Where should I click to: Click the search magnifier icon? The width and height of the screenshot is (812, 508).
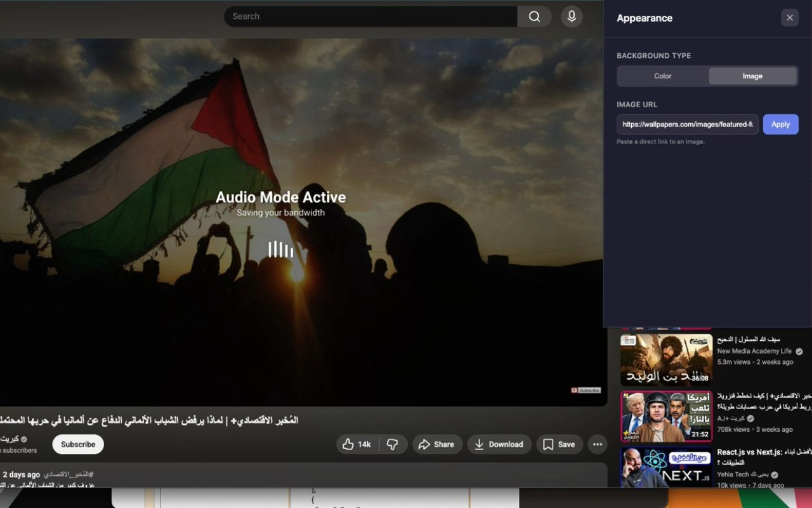click(x=534, y=16)
